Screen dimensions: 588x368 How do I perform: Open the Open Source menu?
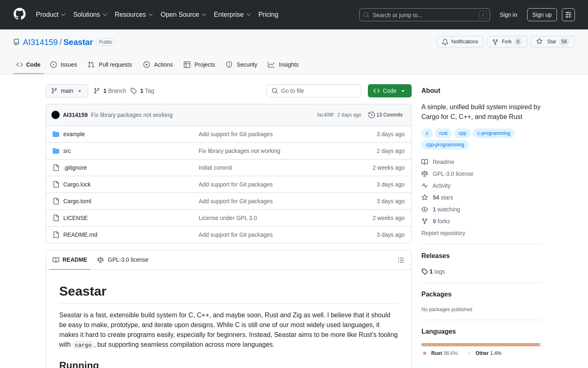point(184,15)
